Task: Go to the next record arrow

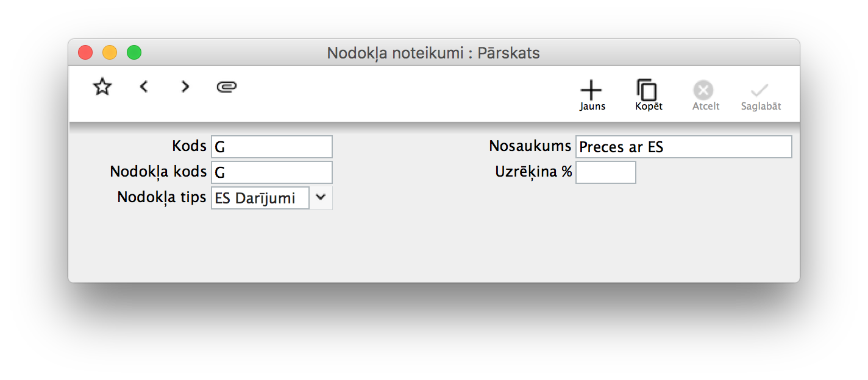Action: tap(185, 87)
